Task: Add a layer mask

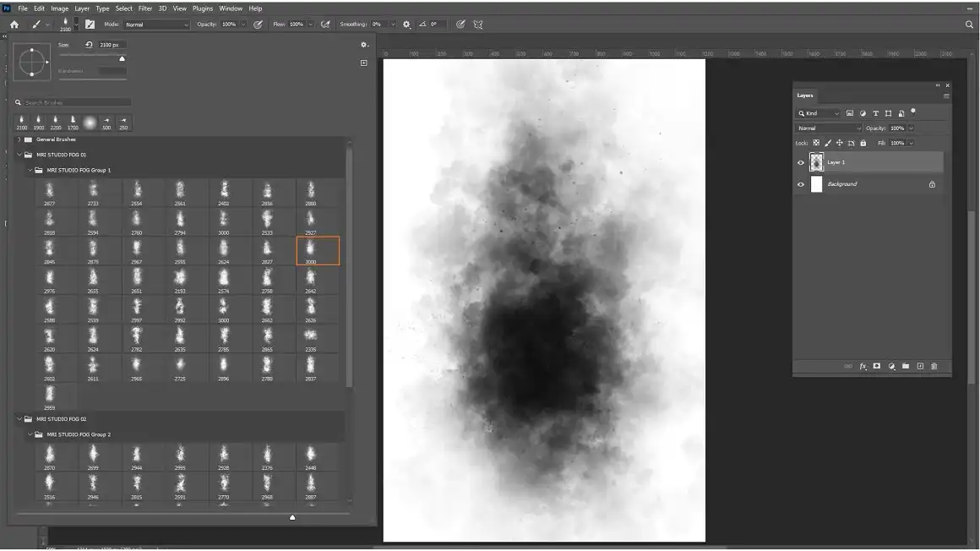Action: 877,367
